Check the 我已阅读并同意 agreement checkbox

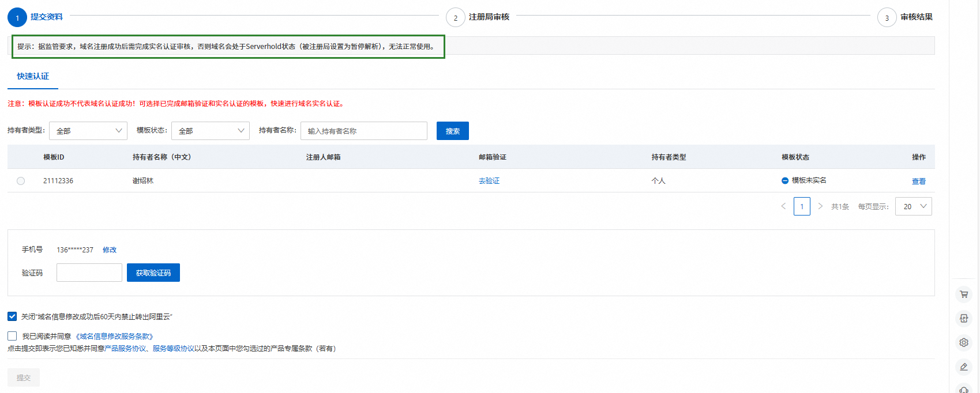12,335
